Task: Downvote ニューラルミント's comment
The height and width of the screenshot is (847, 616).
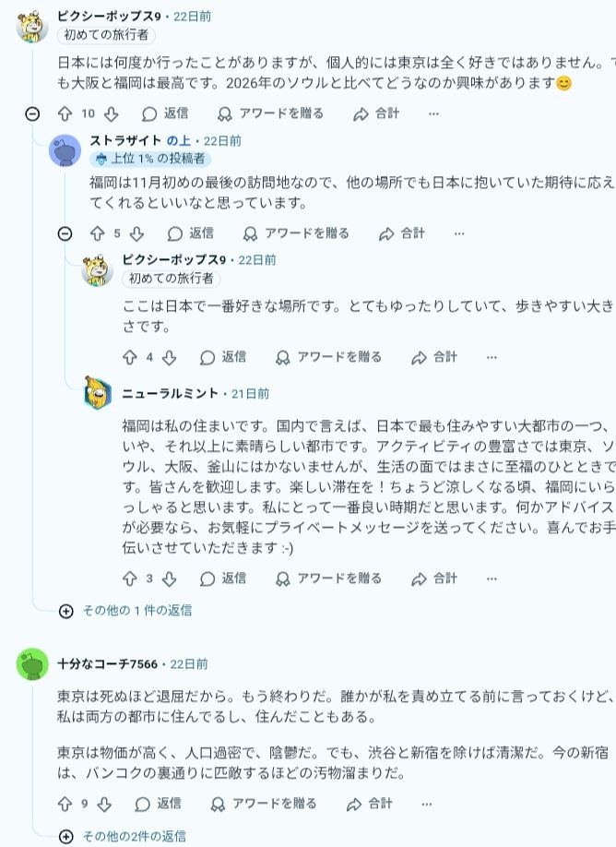Action: click(x=169, y=579)
